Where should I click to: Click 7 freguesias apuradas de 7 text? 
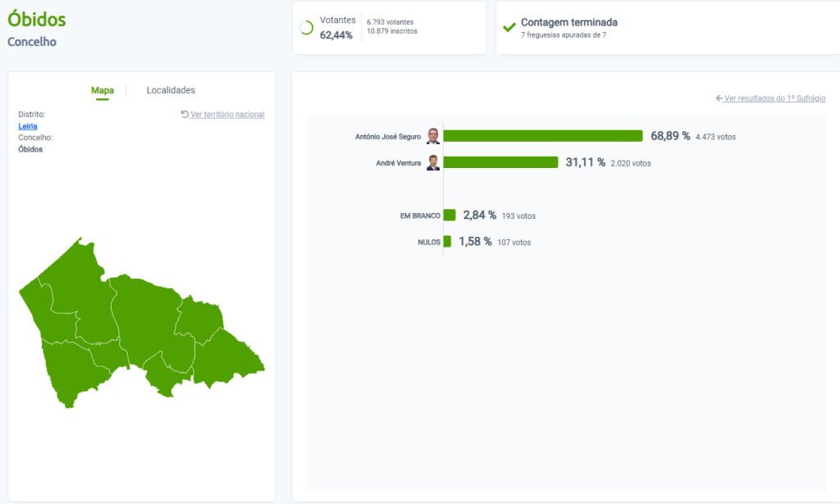[x=564, y=34]
